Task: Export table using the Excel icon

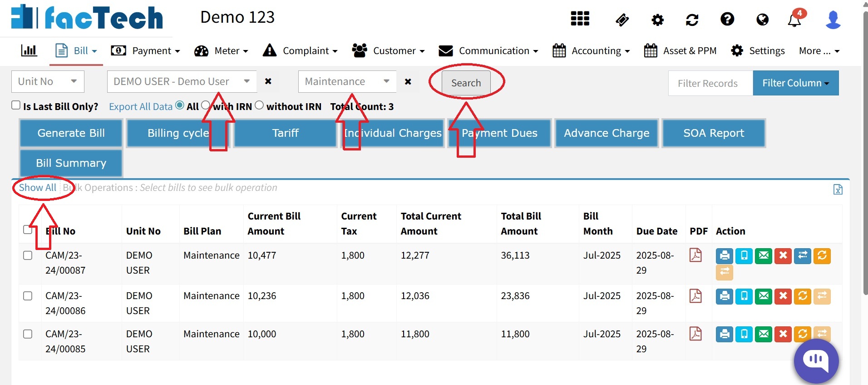Action: (838, 190)
